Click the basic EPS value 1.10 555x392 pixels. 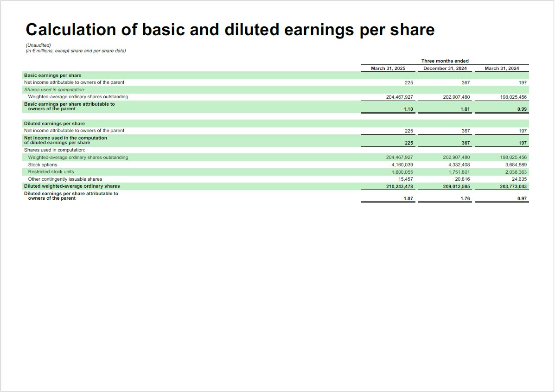click(x=408, y=109)
